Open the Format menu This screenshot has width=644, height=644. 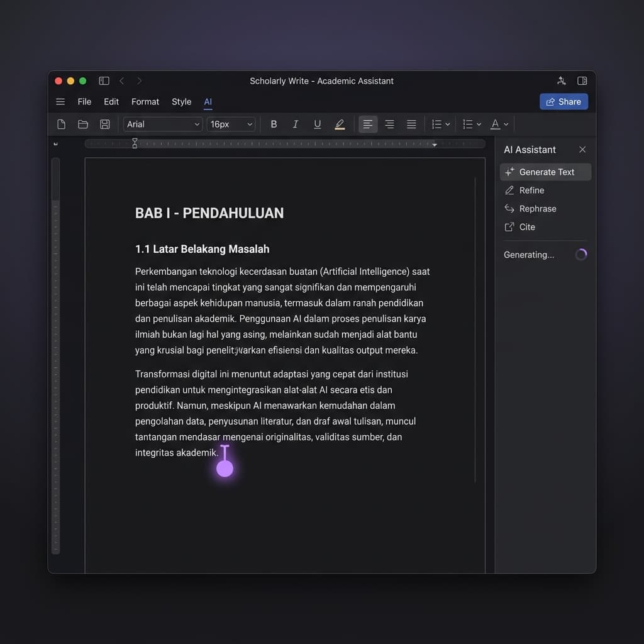145,102
